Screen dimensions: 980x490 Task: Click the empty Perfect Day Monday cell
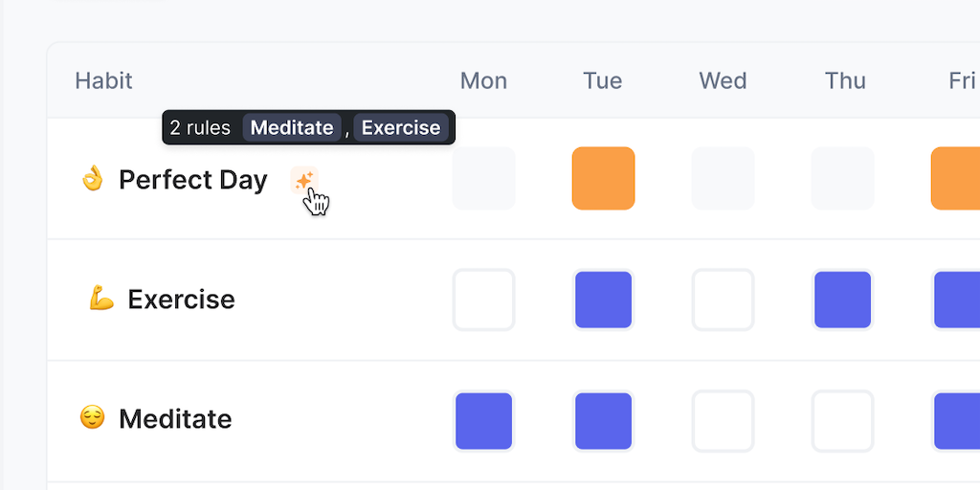(483, 178)
